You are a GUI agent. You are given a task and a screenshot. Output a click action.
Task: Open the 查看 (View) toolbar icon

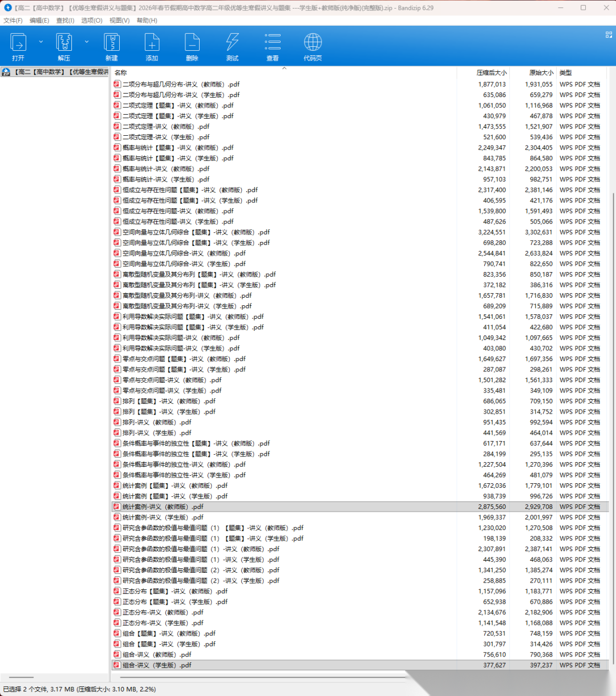273,46
